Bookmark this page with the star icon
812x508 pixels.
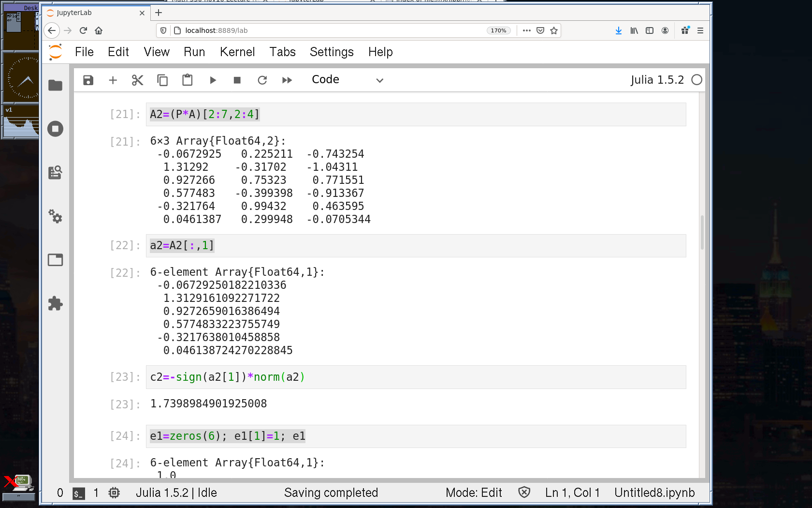pyautogui.click(x=554, y=30)
